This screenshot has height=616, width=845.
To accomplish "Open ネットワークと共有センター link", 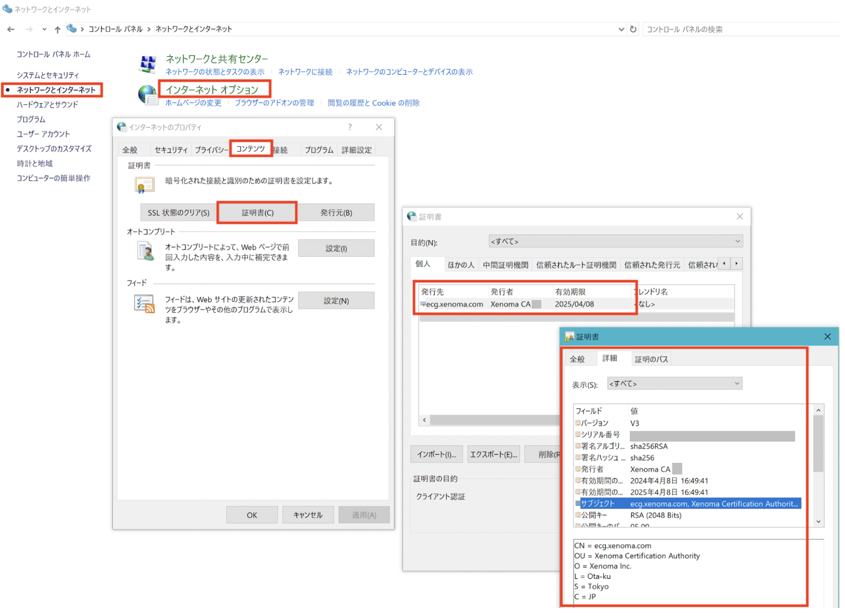I will (x=217, y=59).
